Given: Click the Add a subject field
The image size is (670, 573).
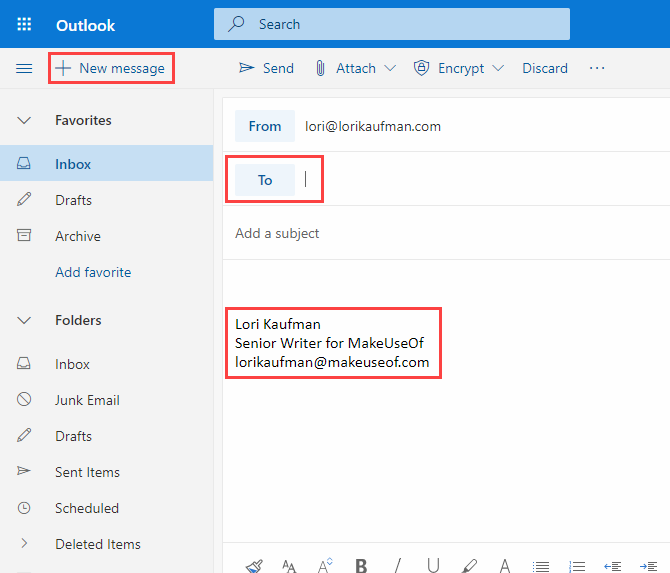Looking at the screenshot, I should point(400,233).
